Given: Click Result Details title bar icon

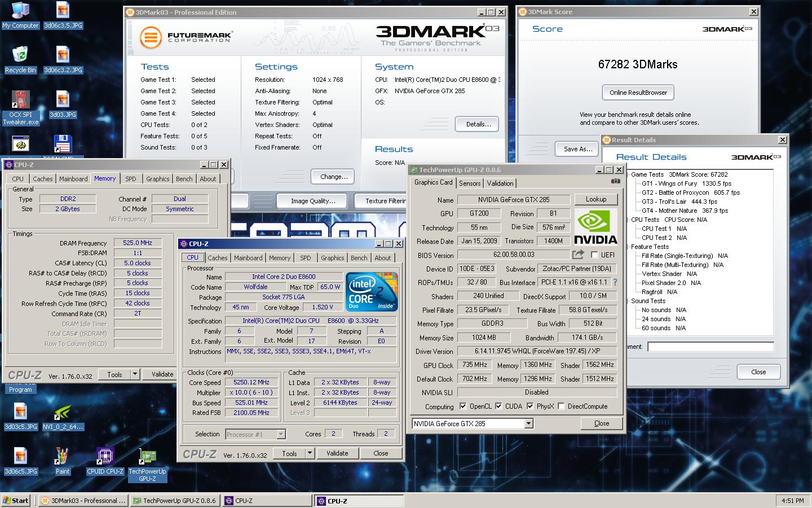Looking at the screenshot, I should 607,139.
